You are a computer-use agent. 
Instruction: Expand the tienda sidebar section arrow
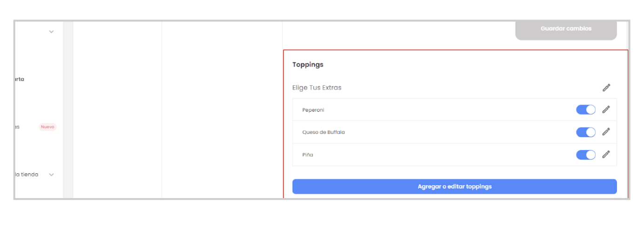pyautogui.click(x=51, y=175)
